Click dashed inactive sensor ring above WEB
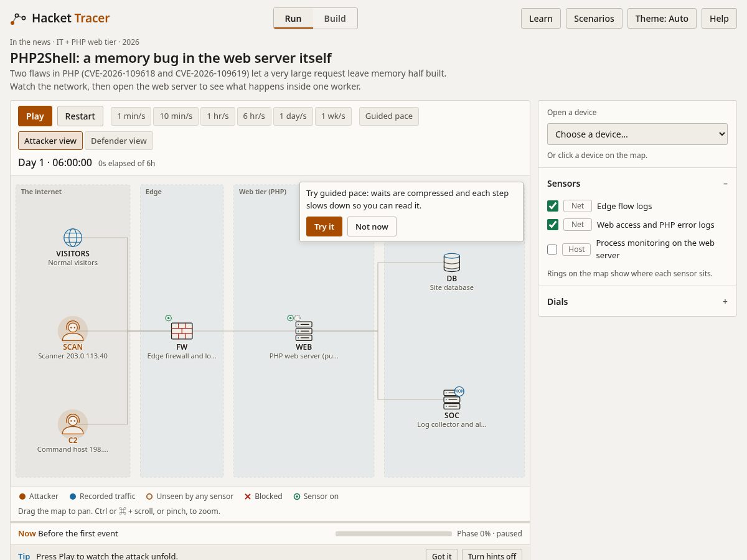The width and height of the screenshot is (747, 560). pyautogui.click(x=298, y=318)
